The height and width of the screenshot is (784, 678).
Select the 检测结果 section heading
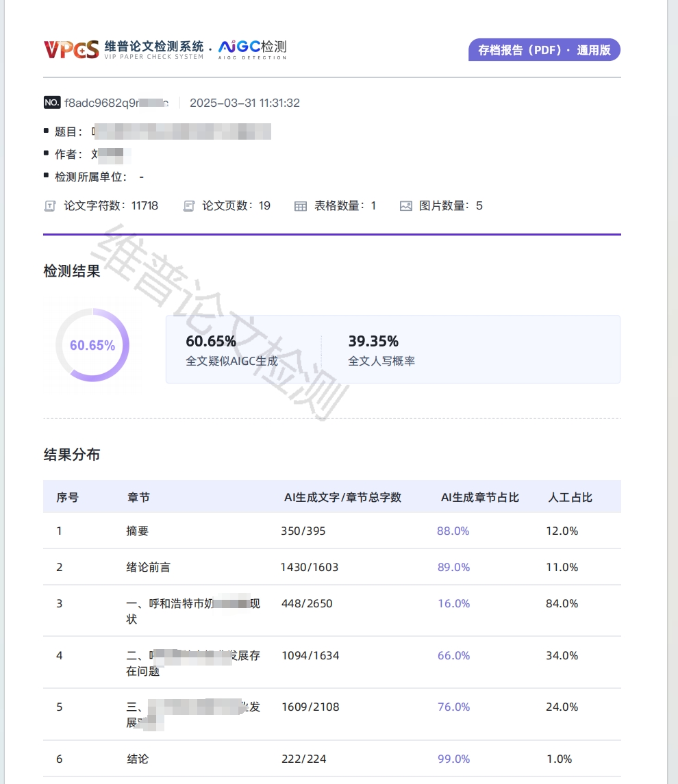tap(71, 271)
